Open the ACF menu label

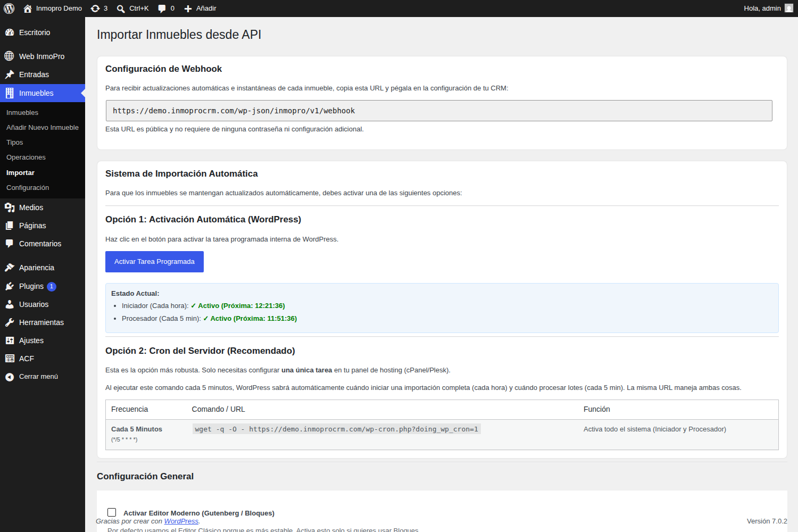27,359
